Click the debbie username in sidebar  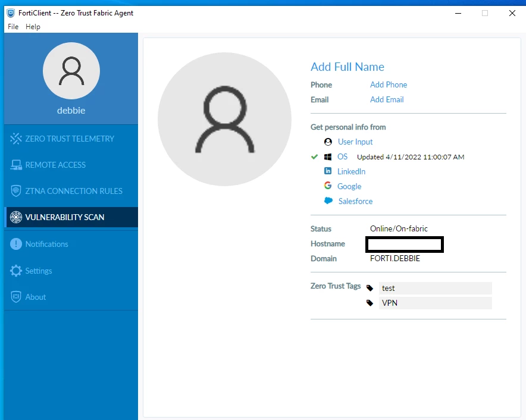(71, 111)
